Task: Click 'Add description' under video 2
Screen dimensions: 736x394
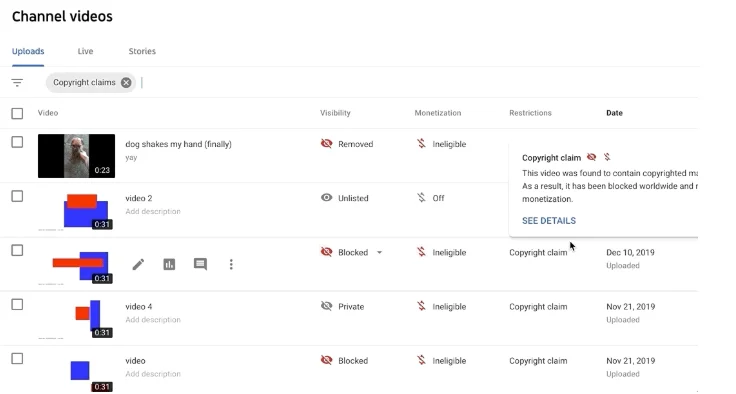Action: point(153,211)
